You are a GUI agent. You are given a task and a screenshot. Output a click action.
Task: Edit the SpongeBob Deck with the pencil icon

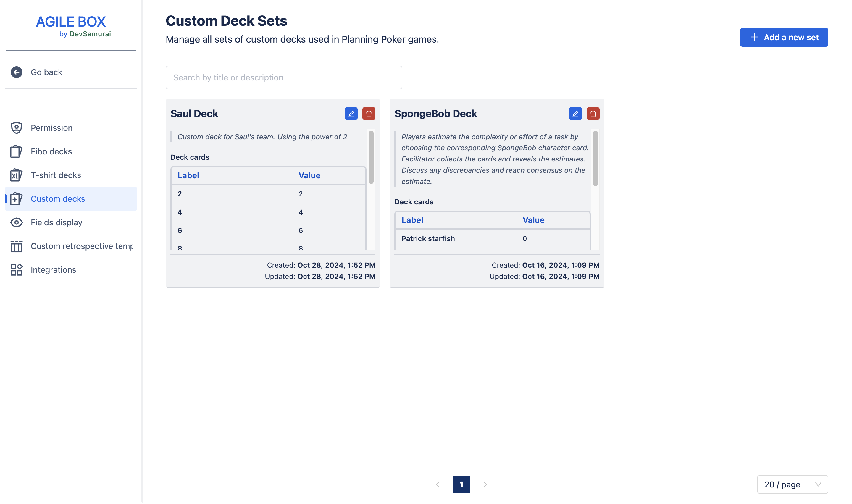pos(575,114)
